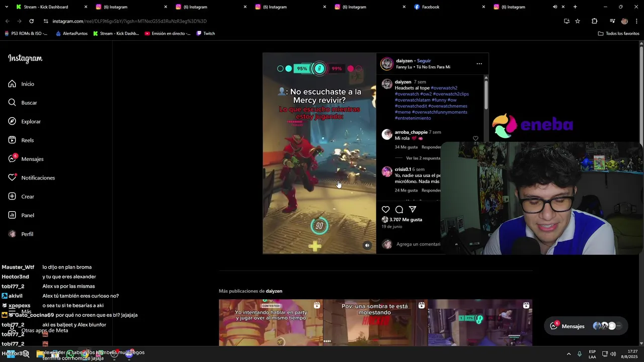
Task: Click hashtag #overwatchmemes
Action: [447, 106]
